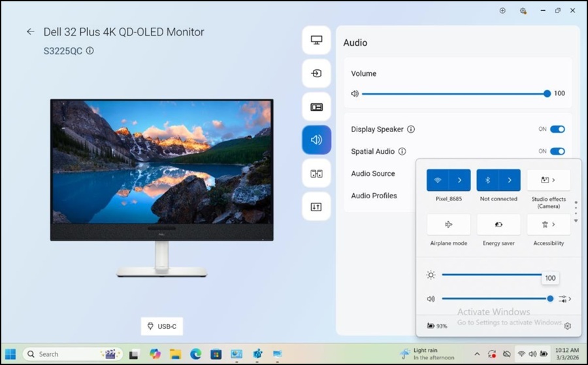This screenshot has width=588, height=365.
Task: Turn off the Spatial Audio toggle
Action: 558,151
